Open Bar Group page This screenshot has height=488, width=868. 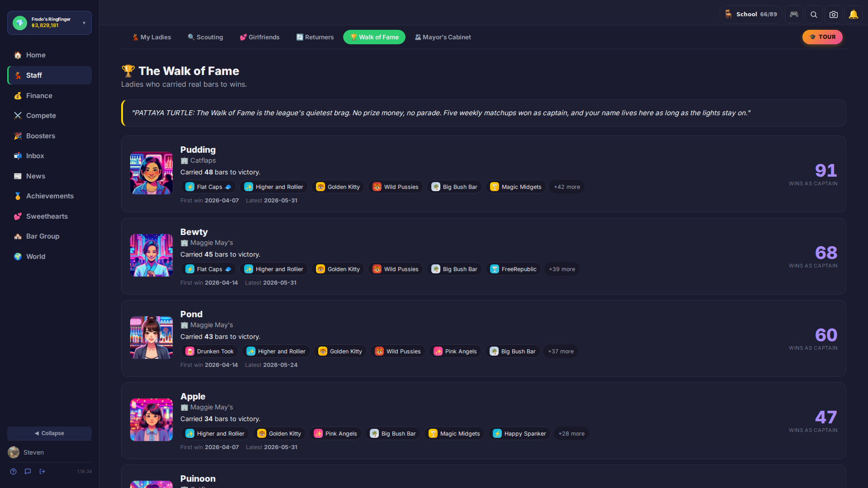50,236
